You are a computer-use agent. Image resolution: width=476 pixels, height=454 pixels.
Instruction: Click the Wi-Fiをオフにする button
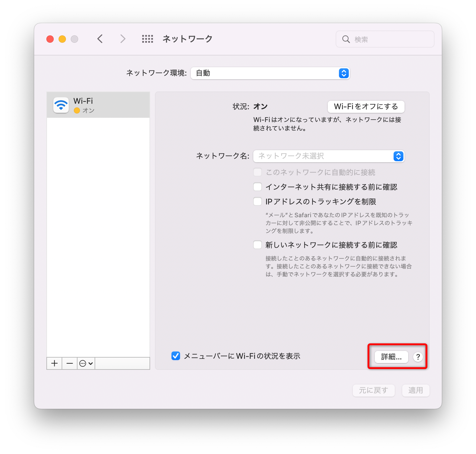pos(366,106)
